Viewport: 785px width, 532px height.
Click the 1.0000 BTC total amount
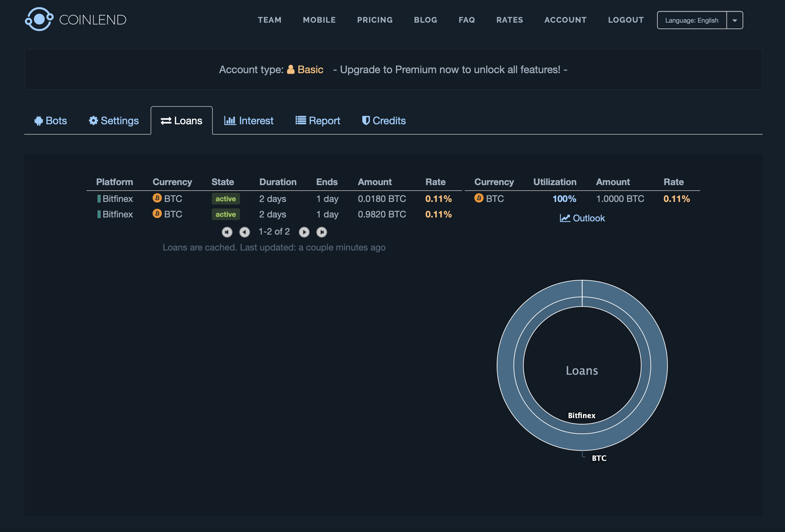point(620,198)
